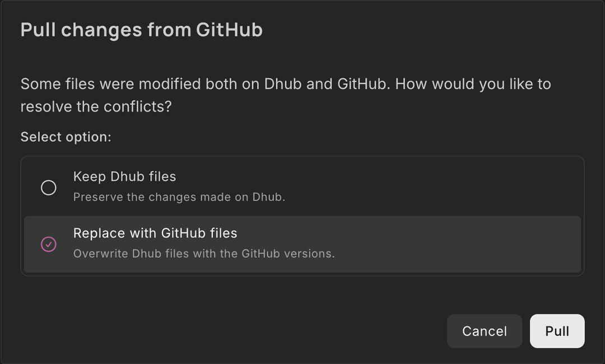
Task: Click "Some files were modified" sentence start
Action: 78,85
